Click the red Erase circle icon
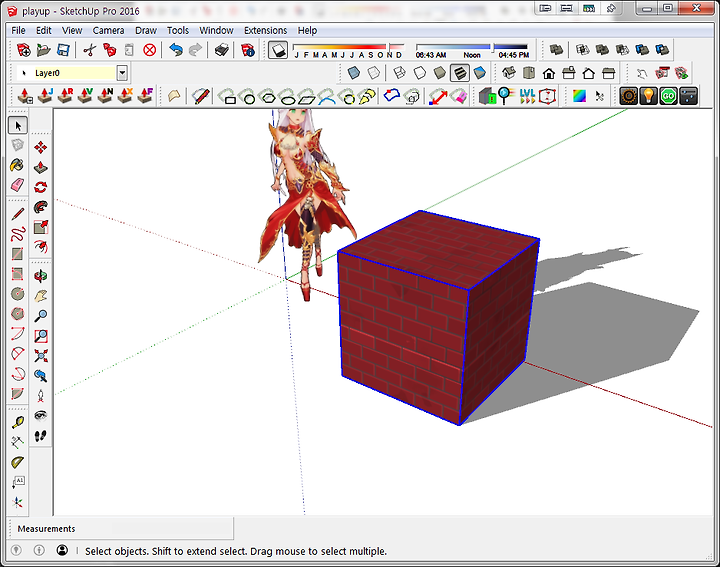 tap(150, 50)
